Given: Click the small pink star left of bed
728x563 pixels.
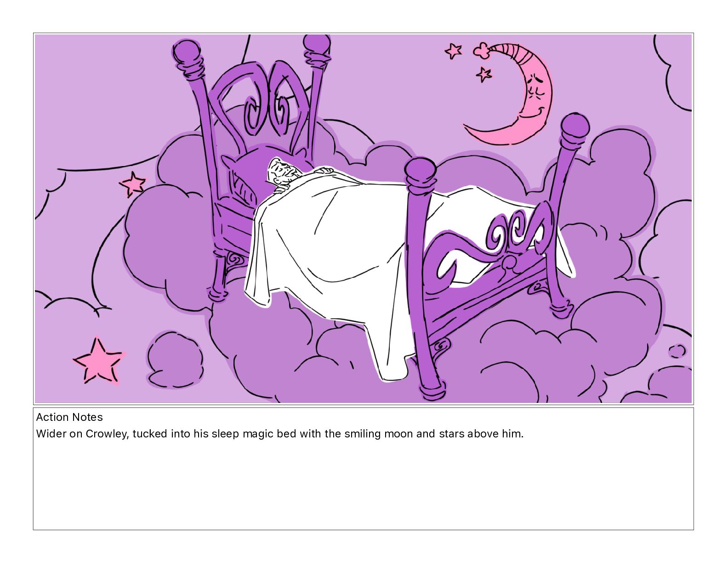Looking at the screenshot, I should (x=133, y=183).
